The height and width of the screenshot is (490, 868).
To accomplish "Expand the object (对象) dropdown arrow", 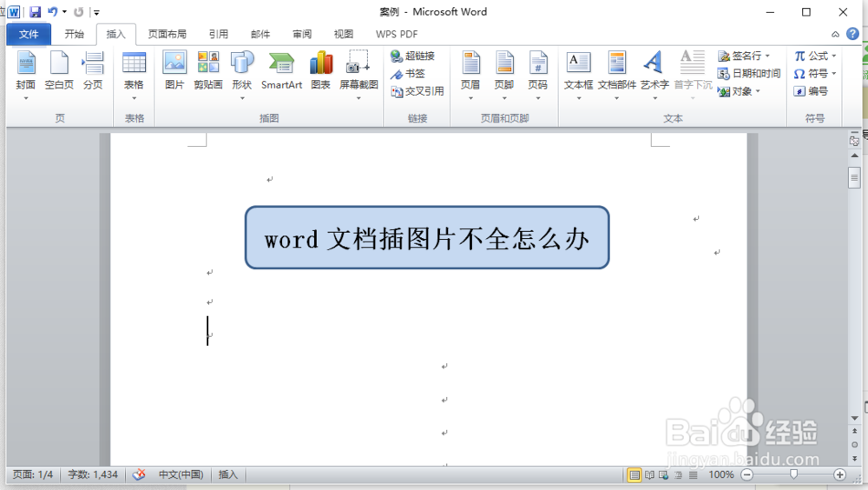I will [x=757, y=91].
